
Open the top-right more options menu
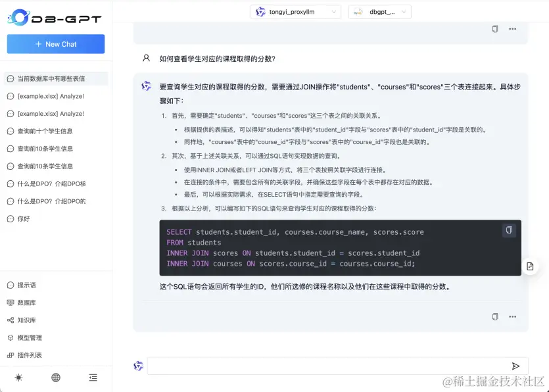(512, 29)
